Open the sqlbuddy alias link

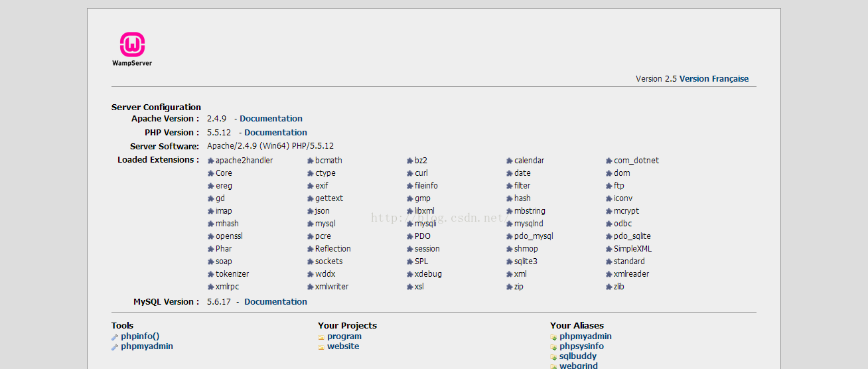click(x=578, y=356)
